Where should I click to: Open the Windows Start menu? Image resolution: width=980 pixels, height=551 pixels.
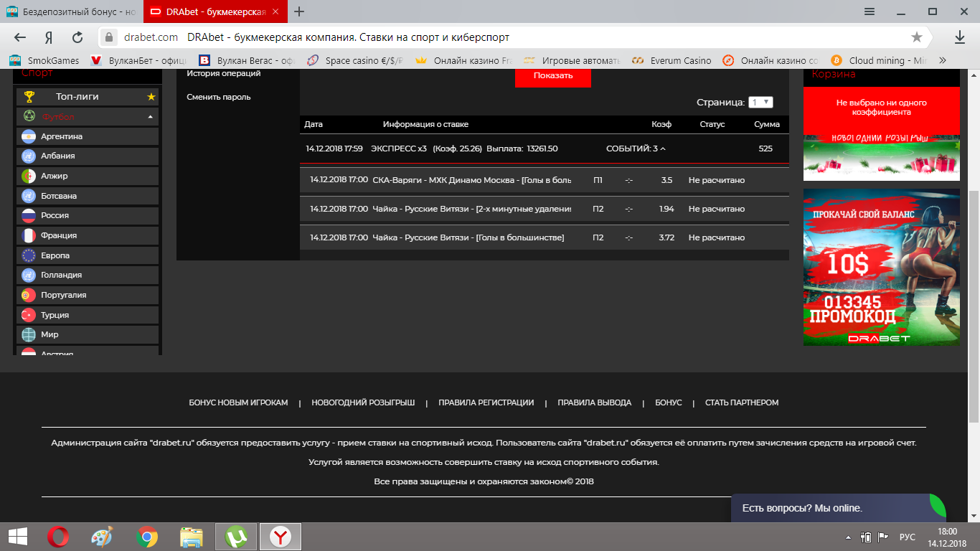pyautogui.click(x=17, y=537)
